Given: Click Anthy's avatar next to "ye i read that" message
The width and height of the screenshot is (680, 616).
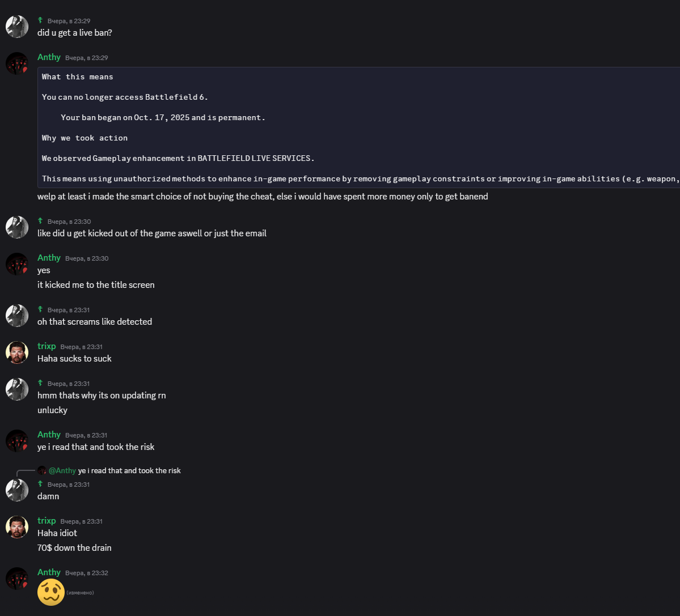Looking at the screenshot, I should pyautogui.click(x=17, y=441).
